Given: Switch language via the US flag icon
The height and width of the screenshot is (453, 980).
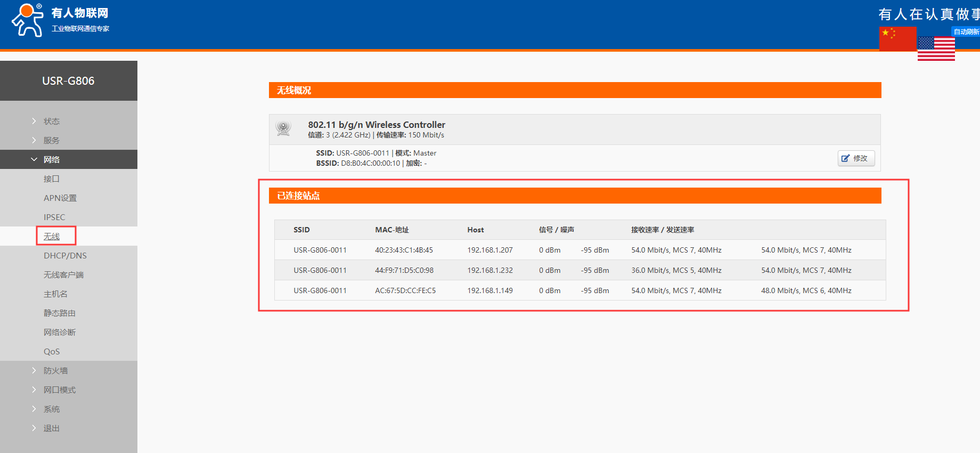Looking at the screenshot, I should (x=936, y=48).
